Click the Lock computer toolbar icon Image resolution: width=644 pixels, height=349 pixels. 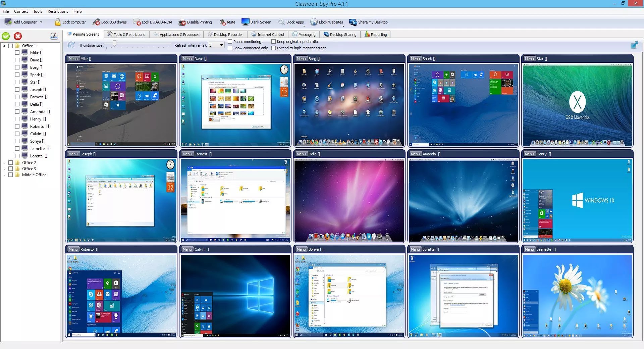click(70, 22)
